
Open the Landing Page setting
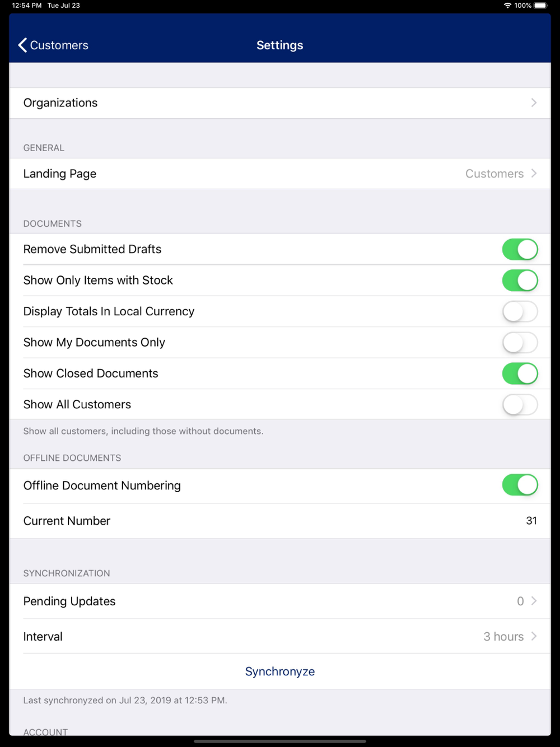280,174
